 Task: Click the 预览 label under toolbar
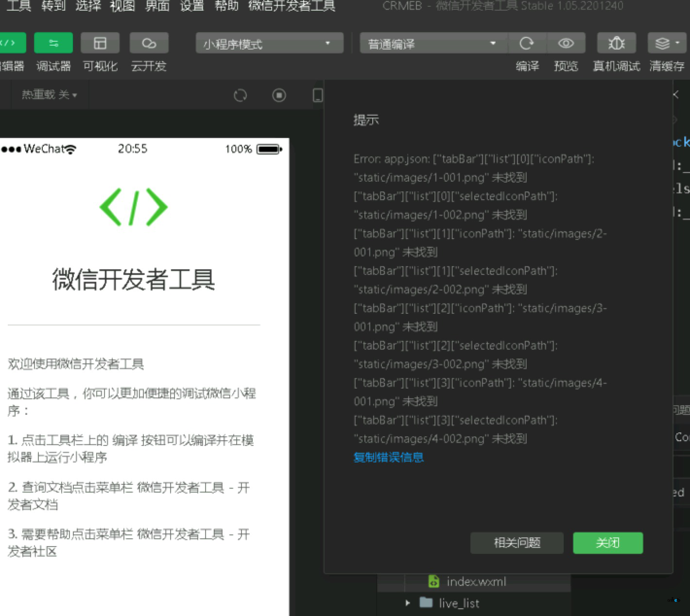(566, 66)
